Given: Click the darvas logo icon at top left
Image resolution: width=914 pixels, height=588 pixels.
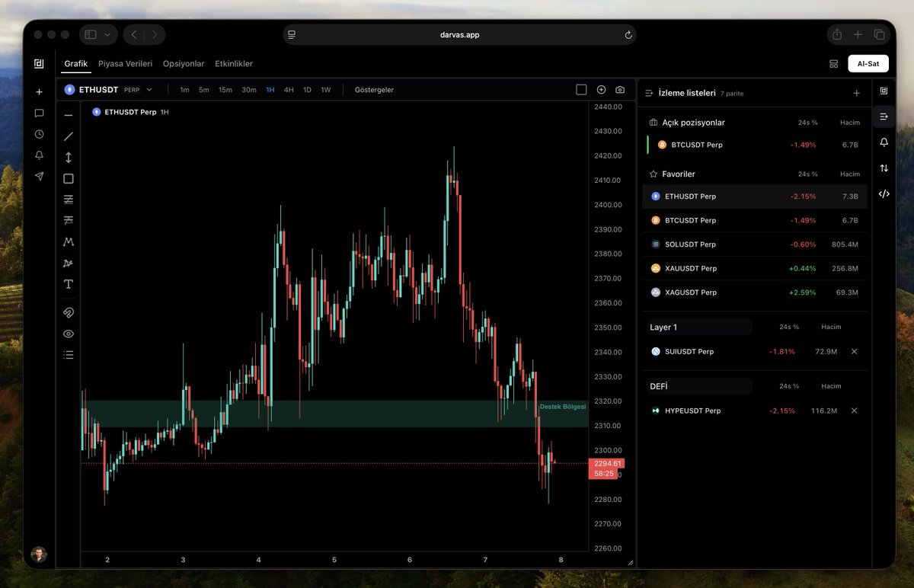Looking at the screenshot, I should pyautogui.click(x=39, y=63).
